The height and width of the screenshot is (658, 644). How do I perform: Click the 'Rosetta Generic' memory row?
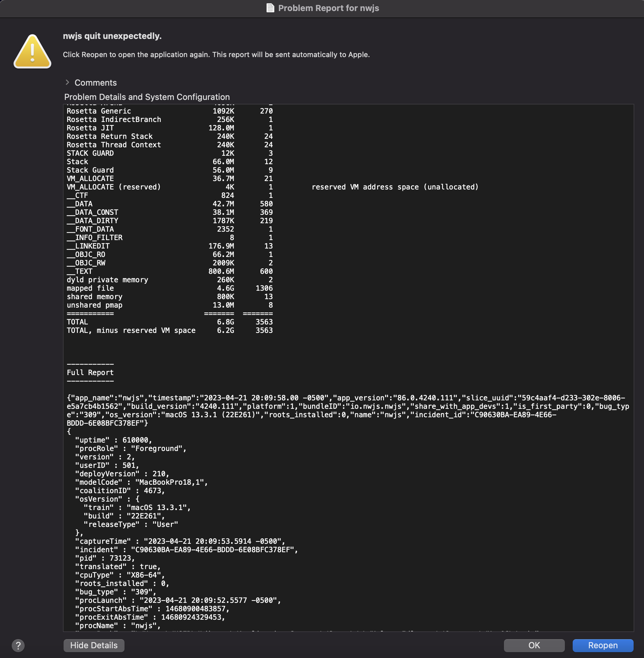[x=170, y=111]
